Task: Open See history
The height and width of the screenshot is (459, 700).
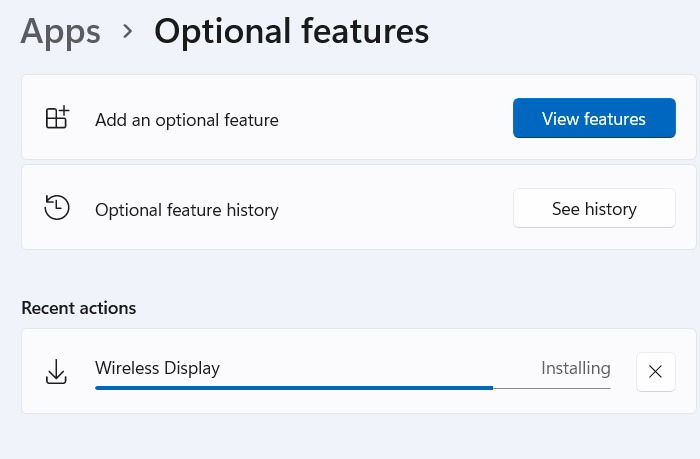Action: (x=594, y=208)
